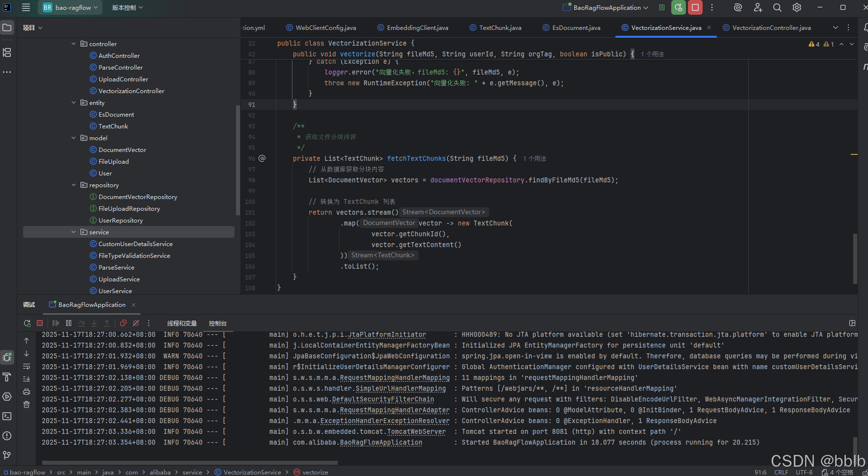This screenshot has width=868, height=476.
Task: Open the Structure tool window icon
Action: point(7,52)
